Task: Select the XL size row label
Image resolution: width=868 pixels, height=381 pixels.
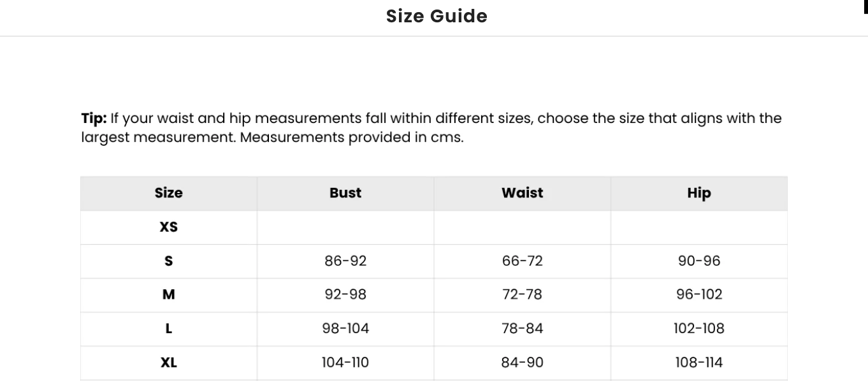Action: click(x=168, y=363)
